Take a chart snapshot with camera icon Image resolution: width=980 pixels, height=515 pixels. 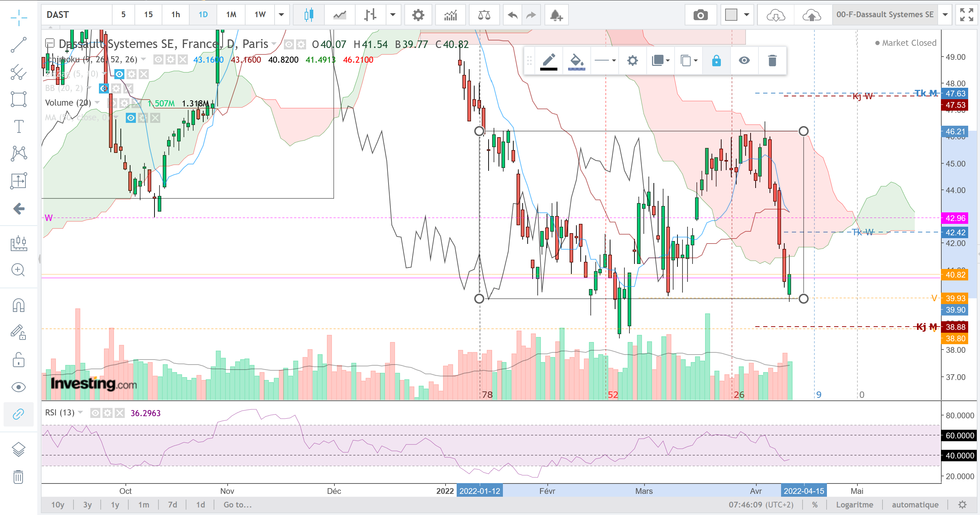700,15
